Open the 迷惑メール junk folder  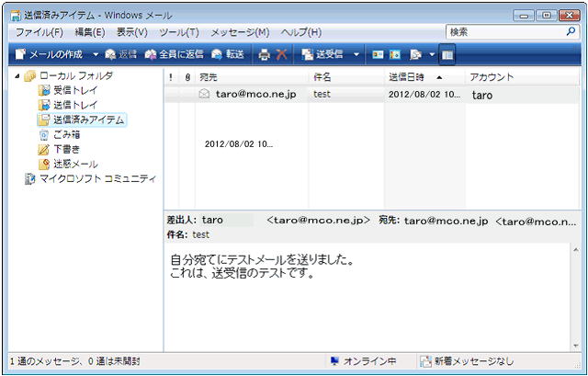coord(68,164)
